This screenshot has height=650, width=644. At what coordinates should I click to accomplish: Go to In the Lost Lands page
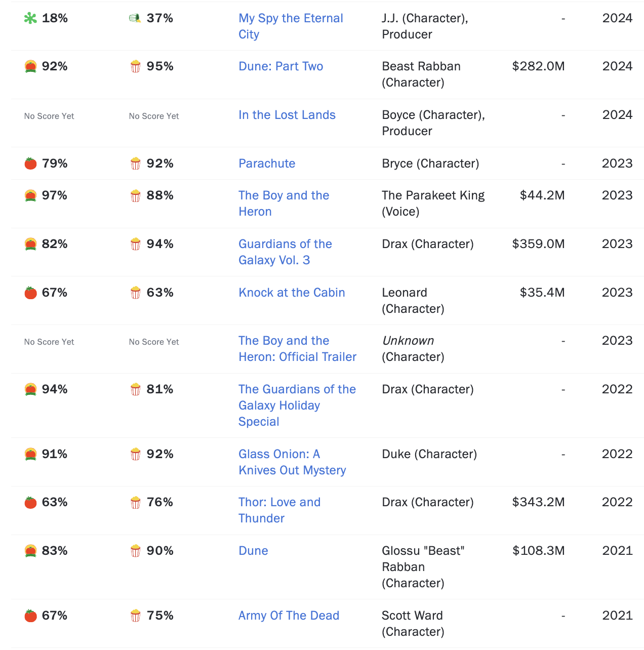pos(287,115)
